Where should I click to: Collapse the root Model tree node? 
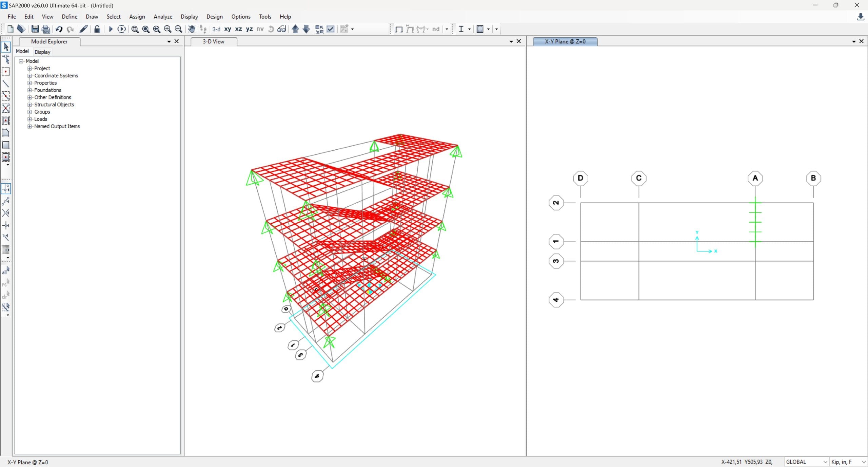point(21,61)
